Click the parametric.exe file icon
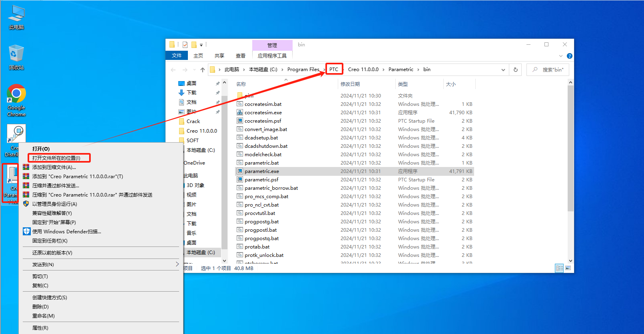 point(240,171)
